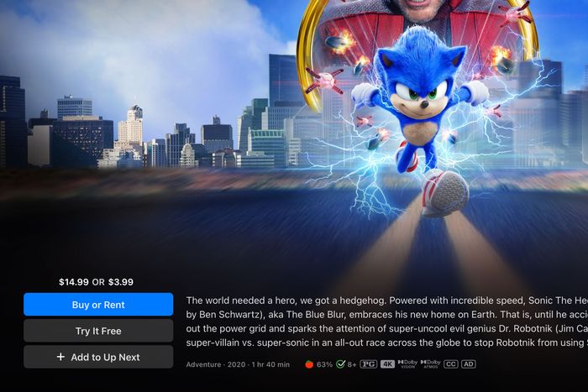Click the $3.99 rental price label
Viewport: 588px width, 392px height.
coord(121,282)
